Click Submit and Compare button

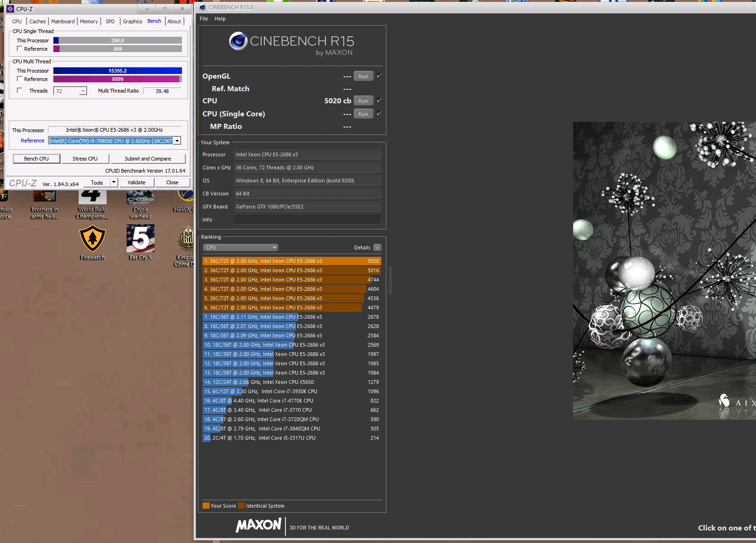click(148, 159)
